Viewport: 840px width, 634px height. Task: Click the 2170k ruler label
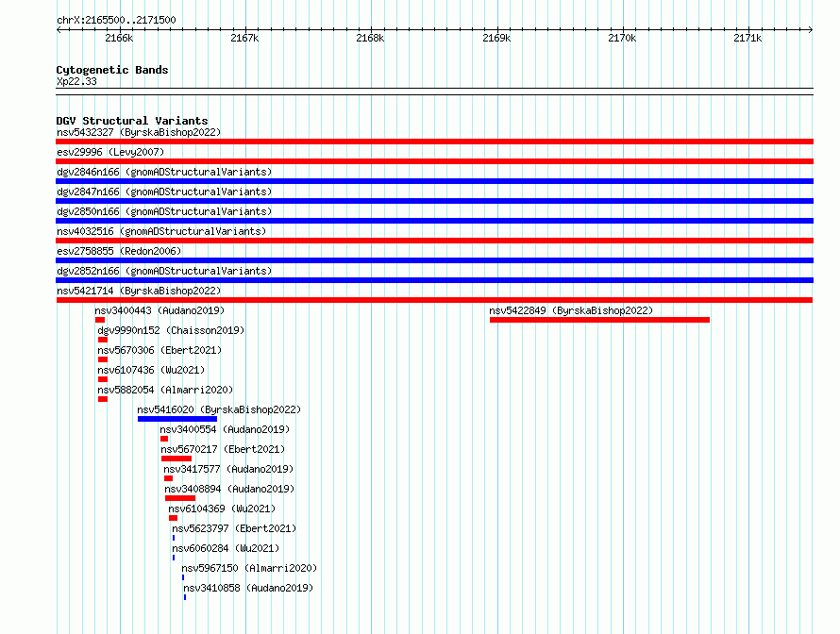coord(622,38)
